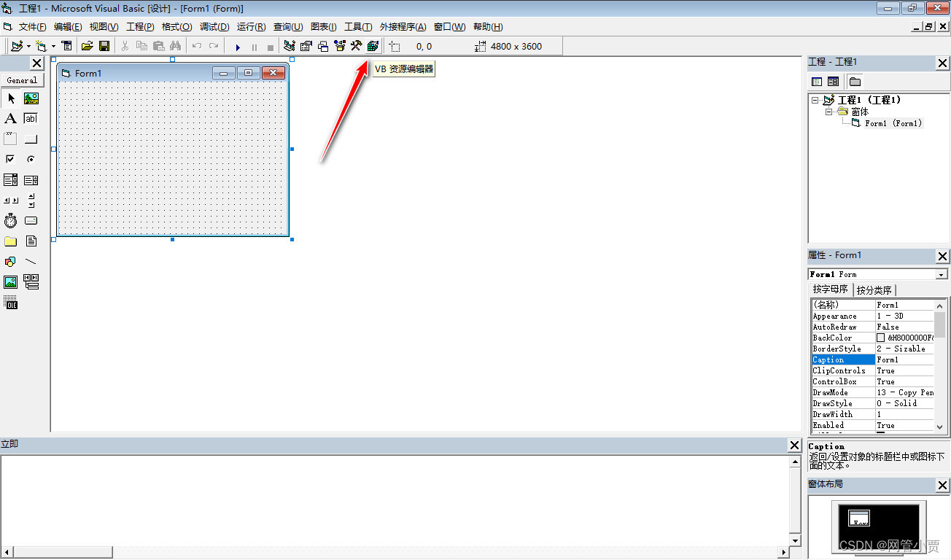Click the Form Layout Window toolbar icon
The height and width of the screenshot is (560, 951).
323,46
